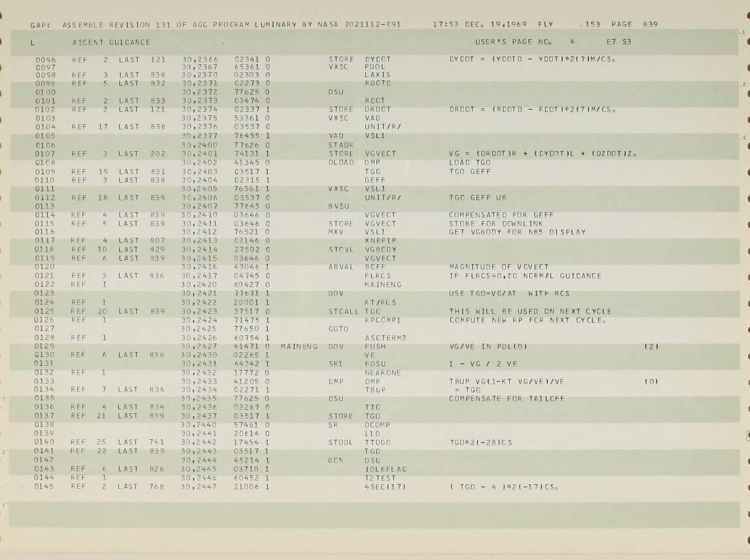
Task: Click the 'VGBODY' operand
Action: pyautogui.click(x=380, y=249)
